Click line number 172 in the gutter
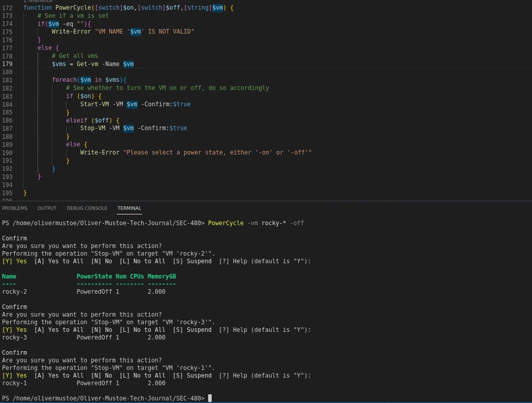532x403 pixels. (7, 8)
